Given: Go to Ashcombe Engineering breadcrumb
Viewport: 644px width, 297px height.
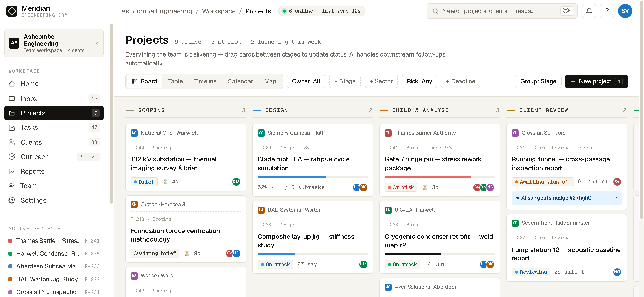Looking at the screenshot, I should click(157, 11).
